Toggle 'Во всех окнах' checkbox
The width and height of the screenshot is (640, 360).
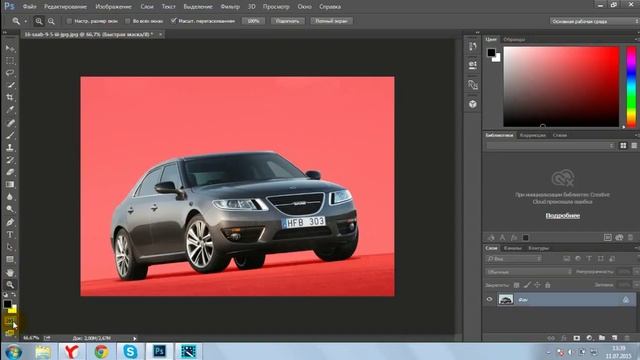coord(128,21)
